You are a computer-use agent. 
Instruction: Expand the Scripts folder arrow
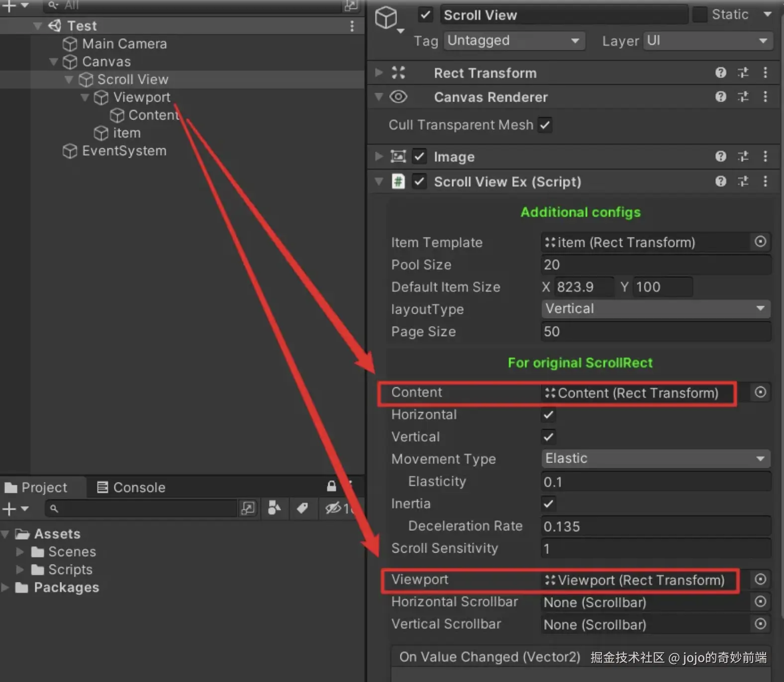pos(20,569)
